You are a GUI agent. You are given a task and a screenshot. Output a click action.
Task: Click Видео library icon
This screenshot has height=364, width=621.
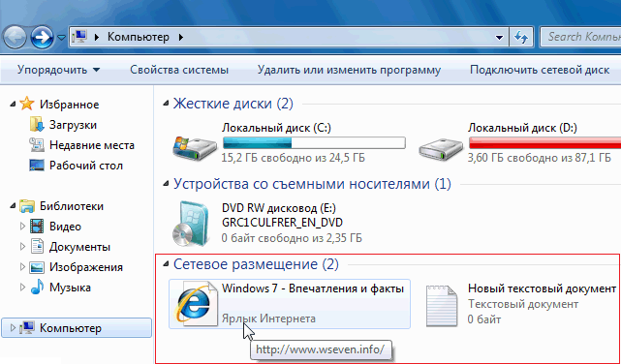click(x=37, y=227)
